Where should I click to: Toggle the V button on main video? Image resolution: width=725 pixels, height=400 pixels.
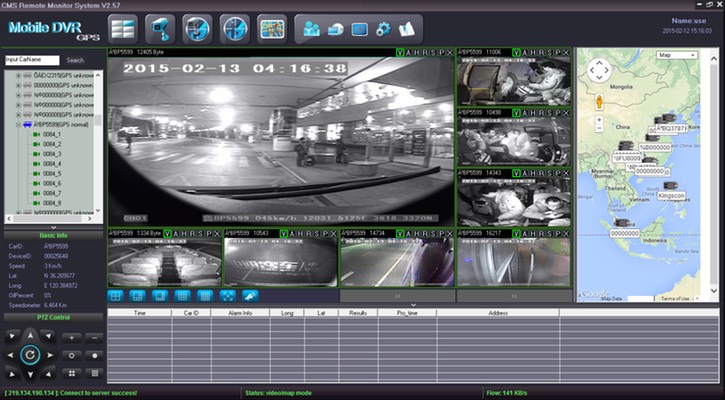click(401, 52)
